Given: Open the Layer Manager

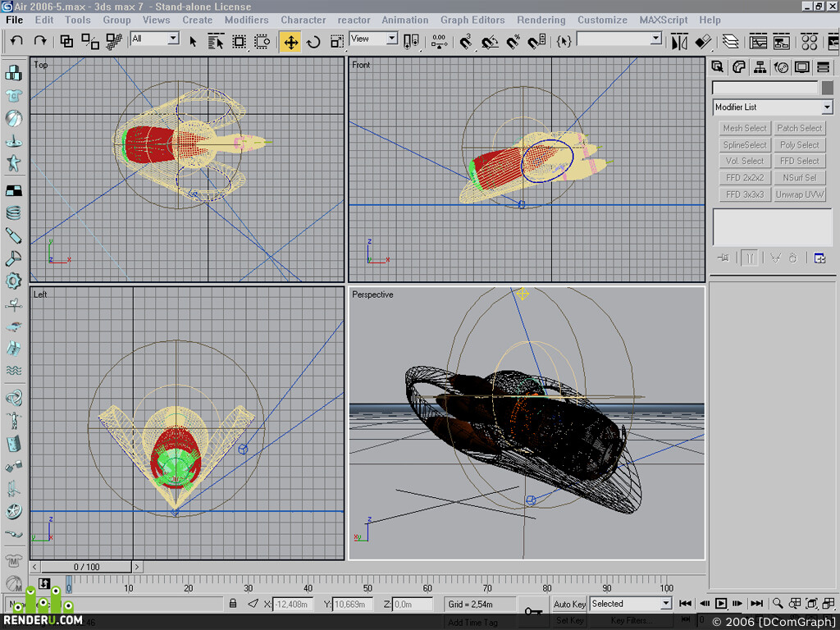Looking at the screenshot, I should 730,41.
